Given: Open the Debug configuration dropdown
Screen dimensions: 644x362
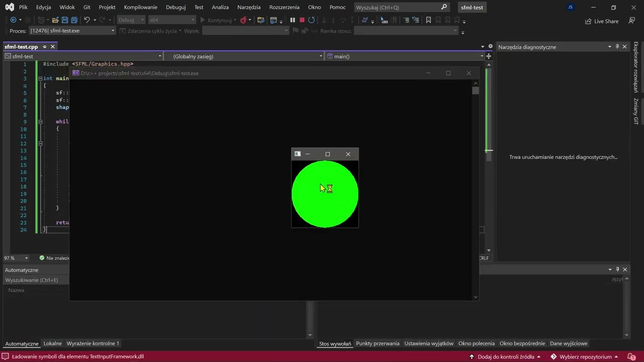Looking at the screenshot, I should coord(131,20).
